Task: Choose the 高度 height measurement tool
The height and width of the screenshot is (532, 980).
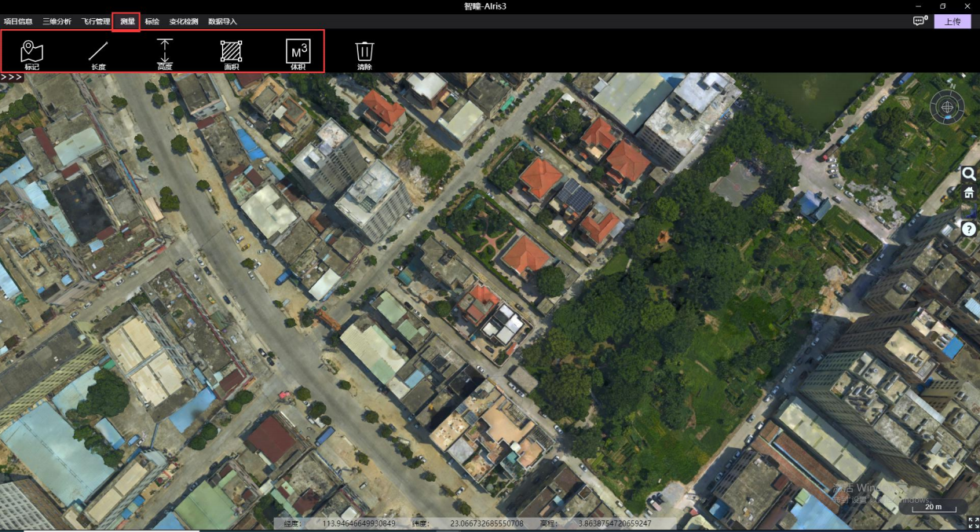Action: [164, 53]
